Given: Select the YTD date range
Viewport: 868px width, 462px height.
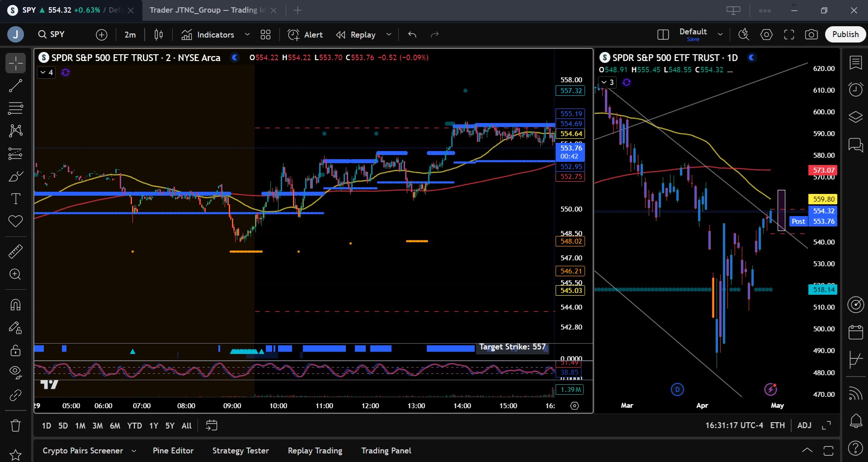Looking at the screenshot, I should click(x=134, y=425).
